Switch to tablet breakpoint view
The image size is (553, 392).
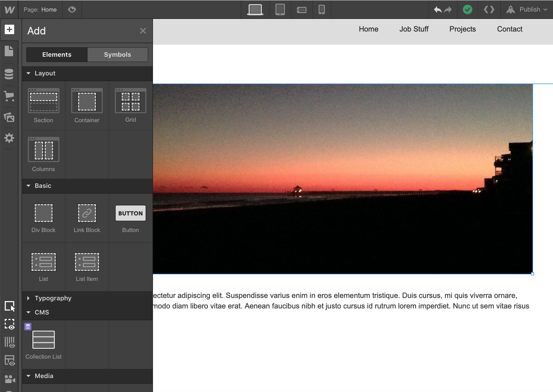point(280,10)
